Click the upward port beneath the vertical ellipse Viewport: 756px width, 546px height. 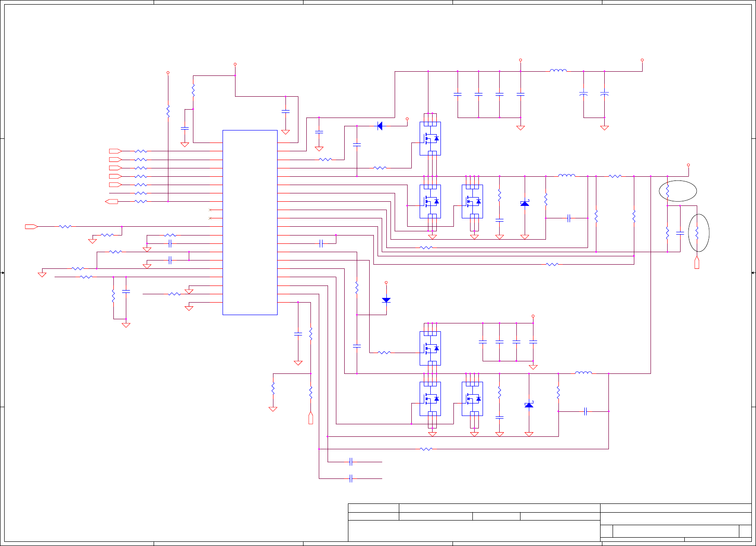click(x=697, y=262)
